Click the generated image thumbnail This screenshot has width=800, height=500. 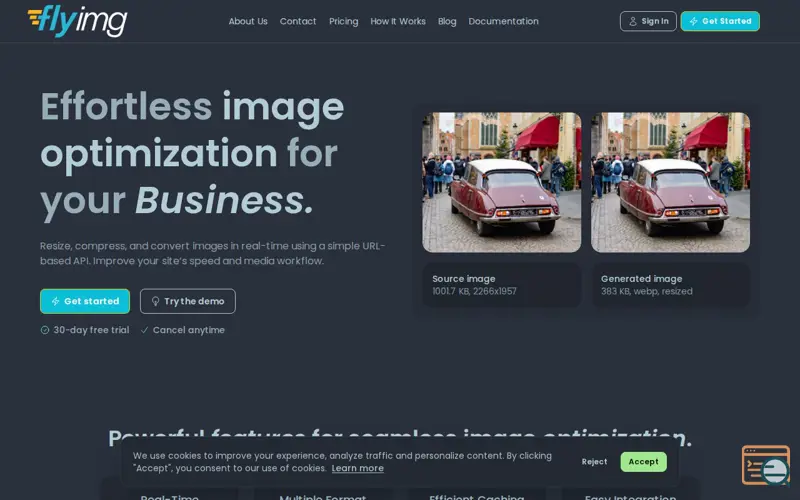tap(670, 182)
